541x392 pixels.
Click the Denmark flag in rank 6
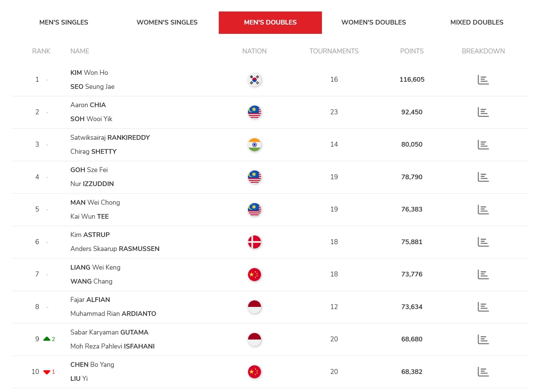(254, 242)
